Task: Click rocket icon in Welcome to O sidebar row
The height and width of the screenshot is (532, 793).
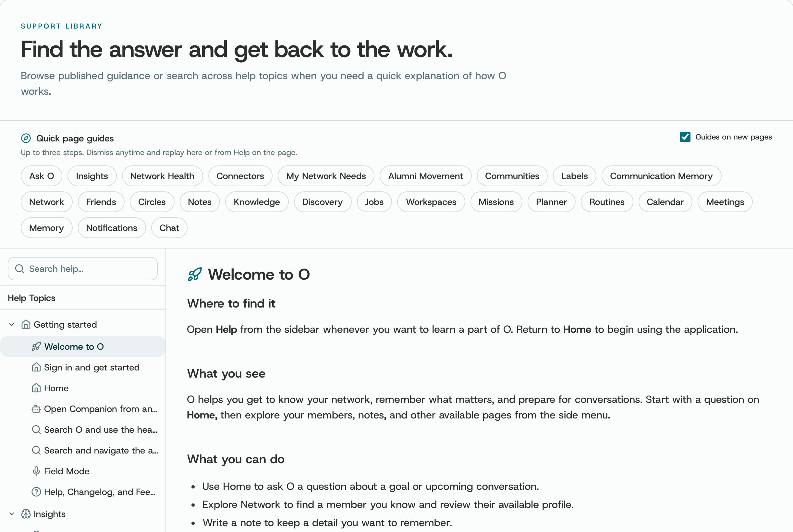Action: tap(36, 346)
